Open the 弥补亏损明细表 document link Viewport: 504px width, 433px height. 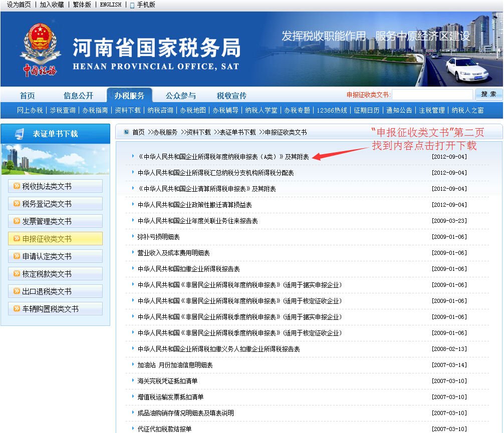coord(158,236)
